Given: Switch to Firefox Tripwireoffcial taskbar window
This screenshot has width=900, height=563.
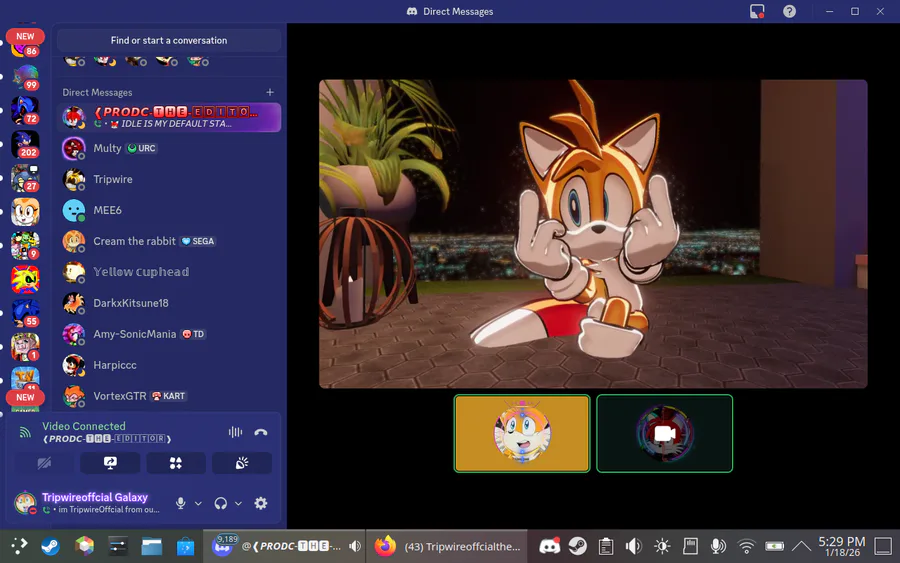Looking at the screenshot, I should tap(447, 546).
